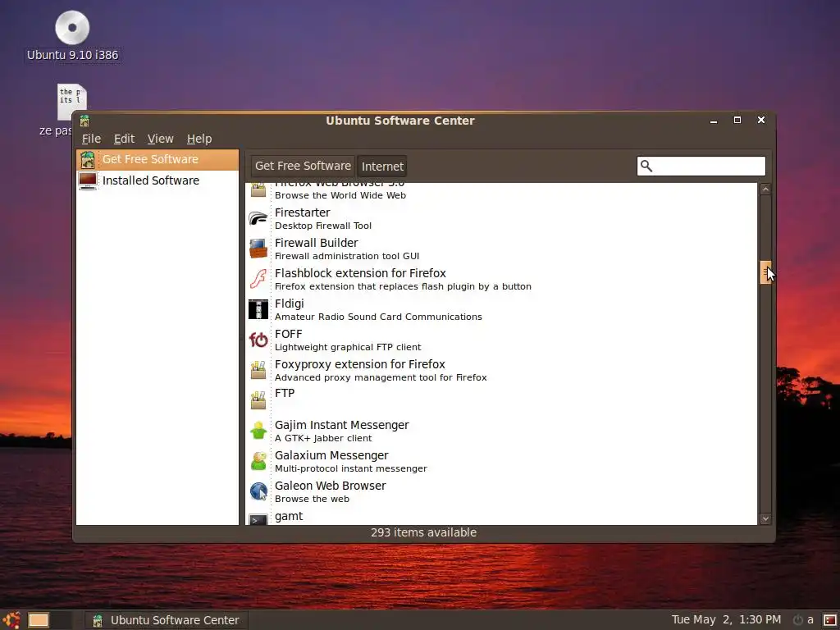840x630 pixels.
Task: Click the orange scrollbar thumb
Action: [x=765, y=272]
